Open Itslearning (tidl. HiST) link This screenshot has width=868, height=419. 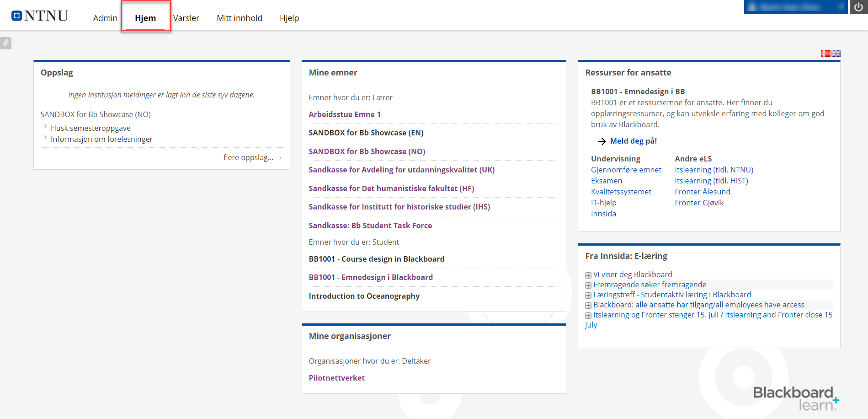(711, 181)
